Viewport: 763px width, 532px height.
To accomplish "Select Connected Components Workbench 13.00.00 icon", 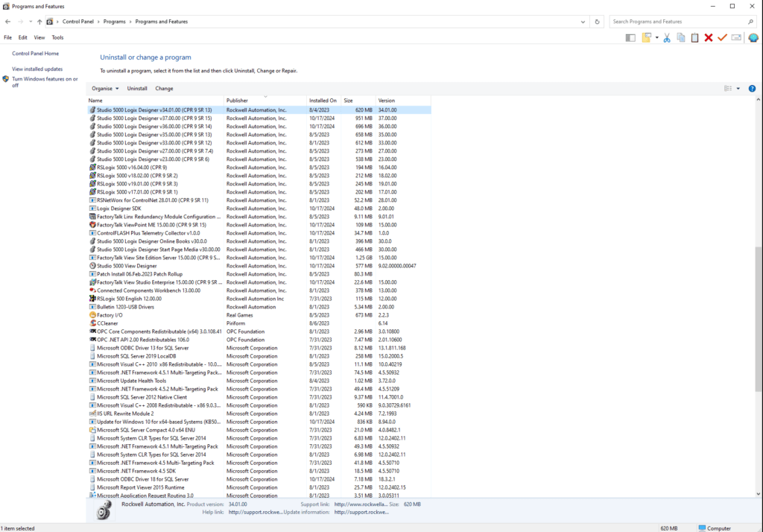I will 92,291.
